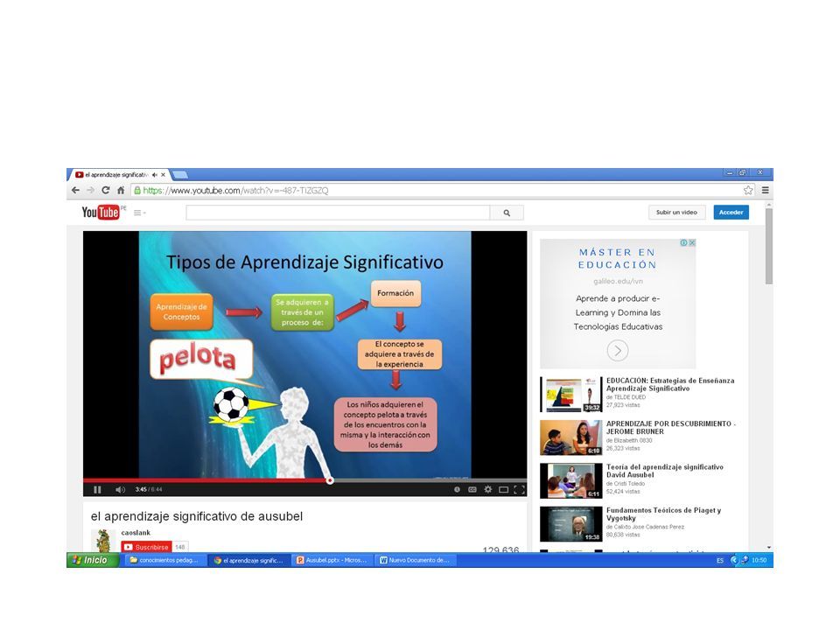Click the progress bar scrubber handle
Image resolution: width=840 pixels, height=630 pixels.
click(330, 480)
